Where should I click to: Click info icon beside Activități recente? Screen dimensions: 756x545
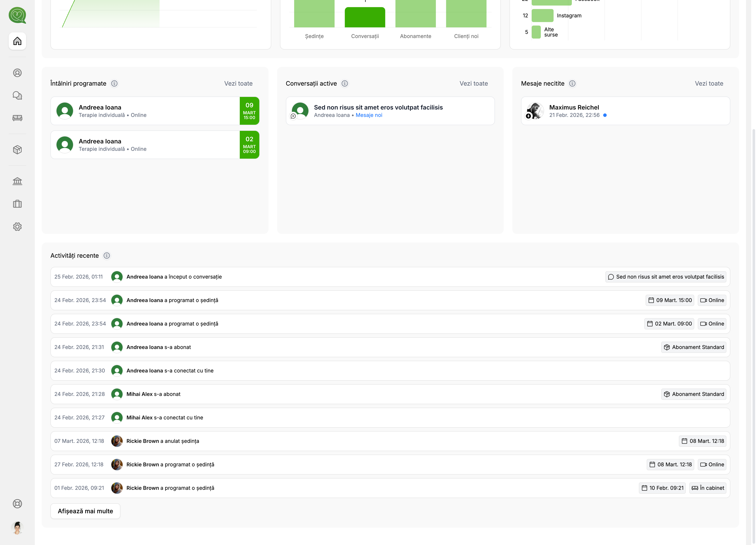pos(107,256)
